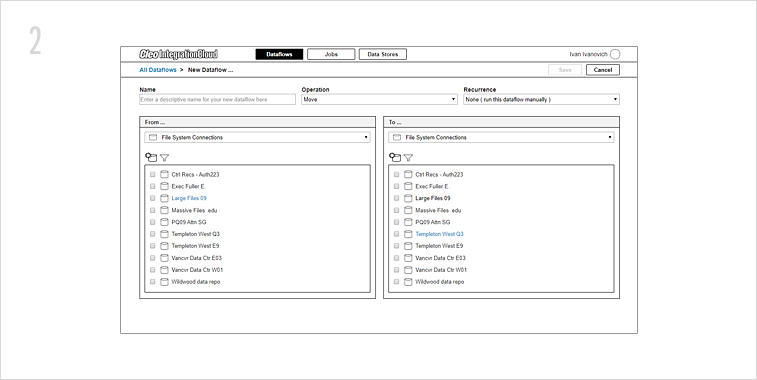Click database icon for PQ09 Attn SG in From
Image resolution: width=757 pixels, height=380 pixels.
coord(164,222)
